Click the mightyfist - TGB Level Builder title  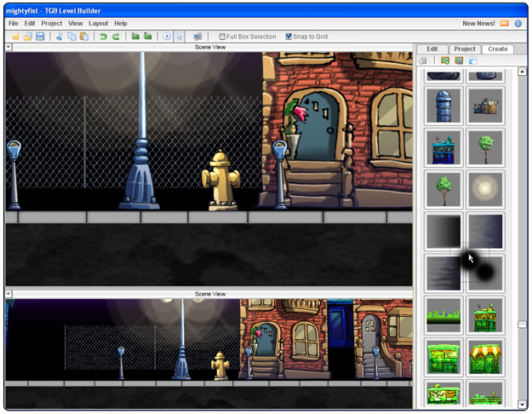tap(54, 11)
